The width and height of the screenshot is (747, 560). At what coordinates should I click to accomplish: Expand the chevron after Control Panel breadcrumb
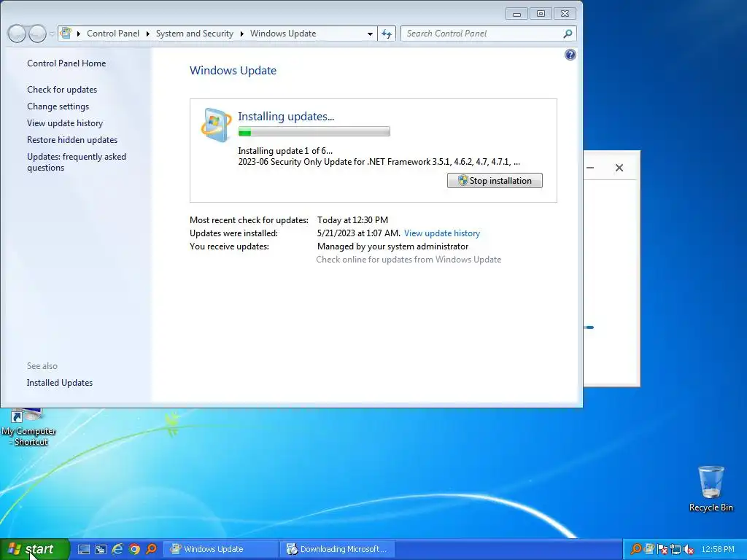(x=147, y=34)
